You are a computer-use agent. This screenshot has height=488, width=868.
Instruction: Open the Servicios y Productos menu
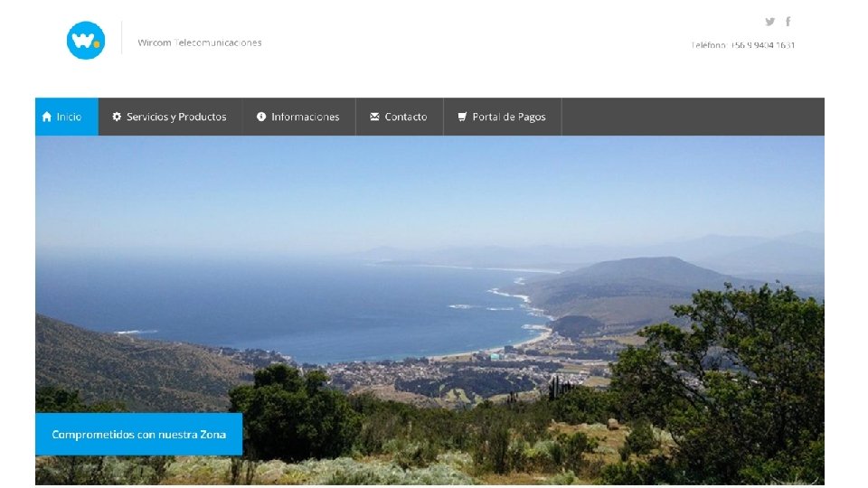click(x=170, y=117)
